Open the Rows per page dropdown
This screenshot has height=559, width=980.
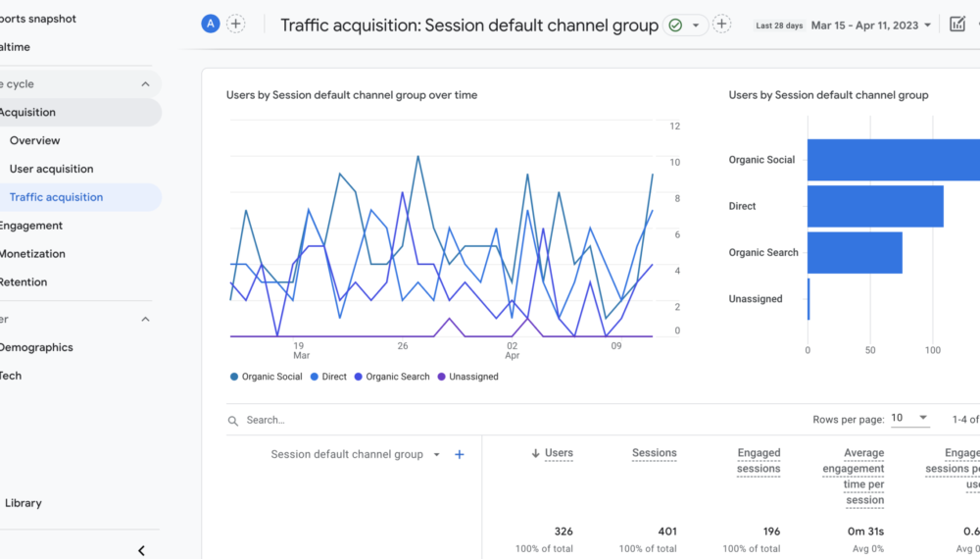click(909, 418)
